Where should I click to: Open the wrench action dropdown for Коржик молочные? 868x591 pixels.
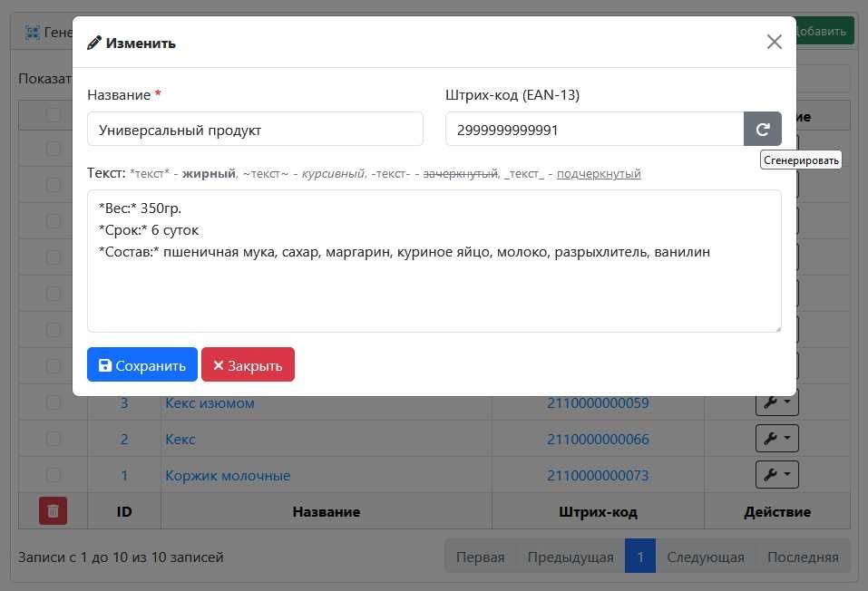coord(776,475)
